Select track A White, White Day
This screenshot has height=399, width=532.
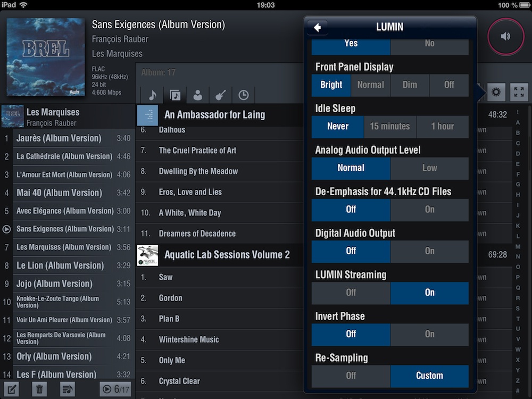(220, 213)
